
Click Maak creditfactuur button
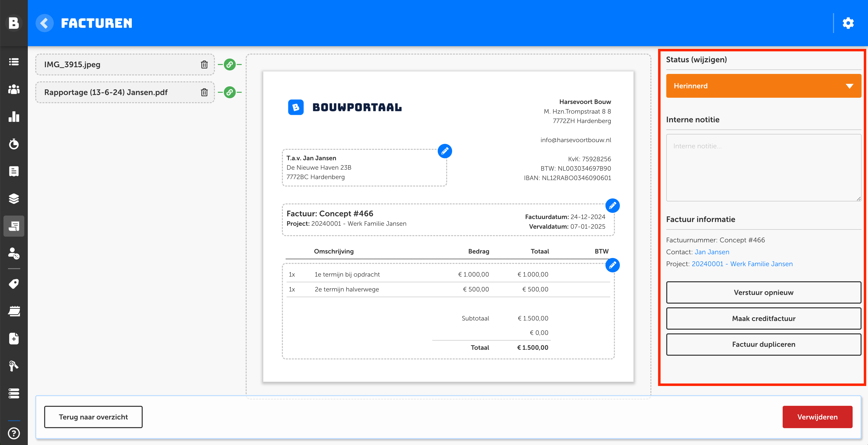pyautogui.click(x=763, y=318)
